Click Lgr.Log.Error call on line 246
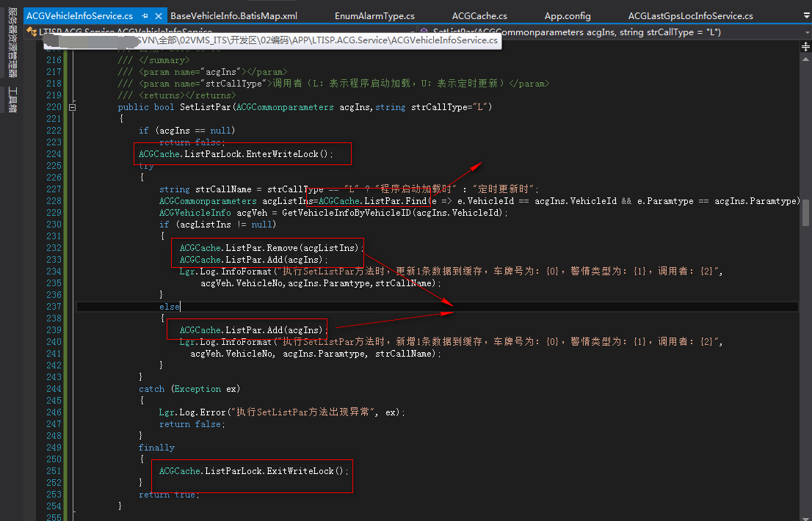Viewport: 812px width, 521px height. pos(282,412)
